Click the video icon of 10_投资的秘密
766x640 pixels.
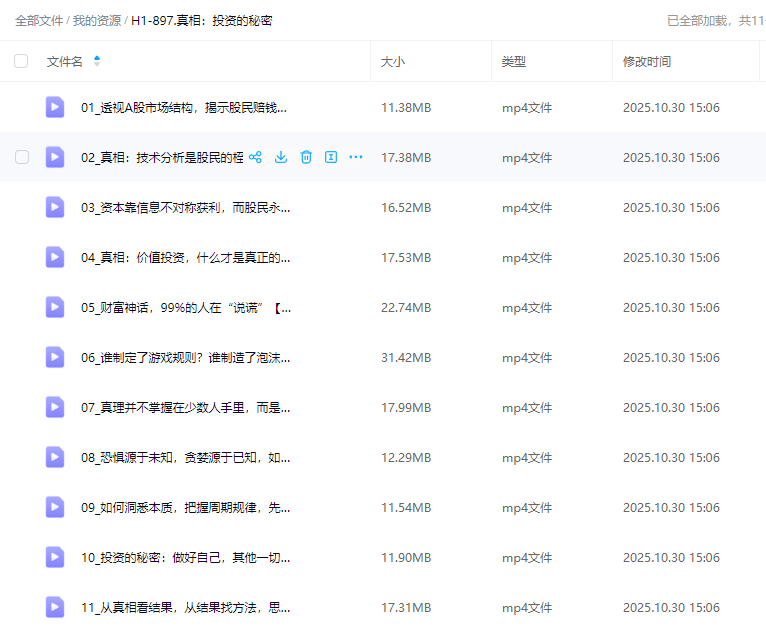(55, 557)
